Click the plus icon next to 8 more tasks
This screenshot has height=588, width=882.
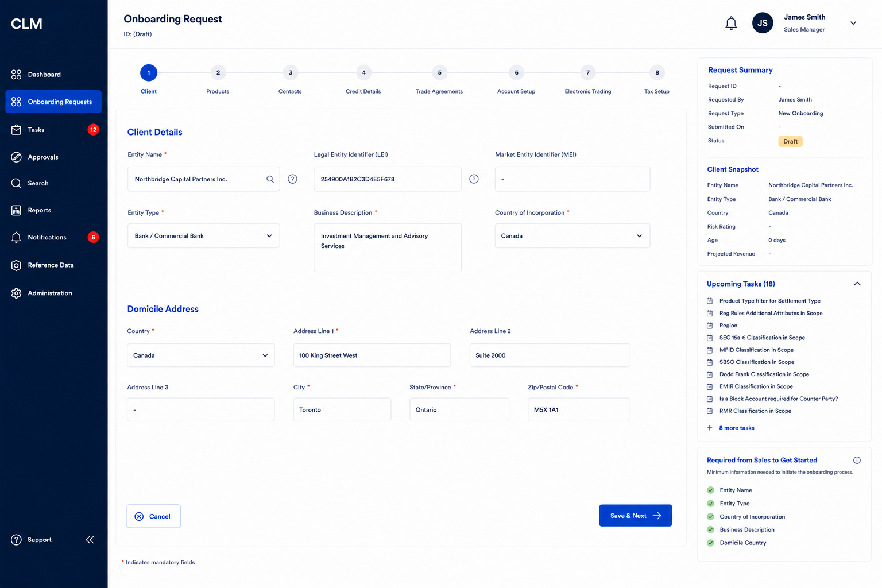click(710, 428)
